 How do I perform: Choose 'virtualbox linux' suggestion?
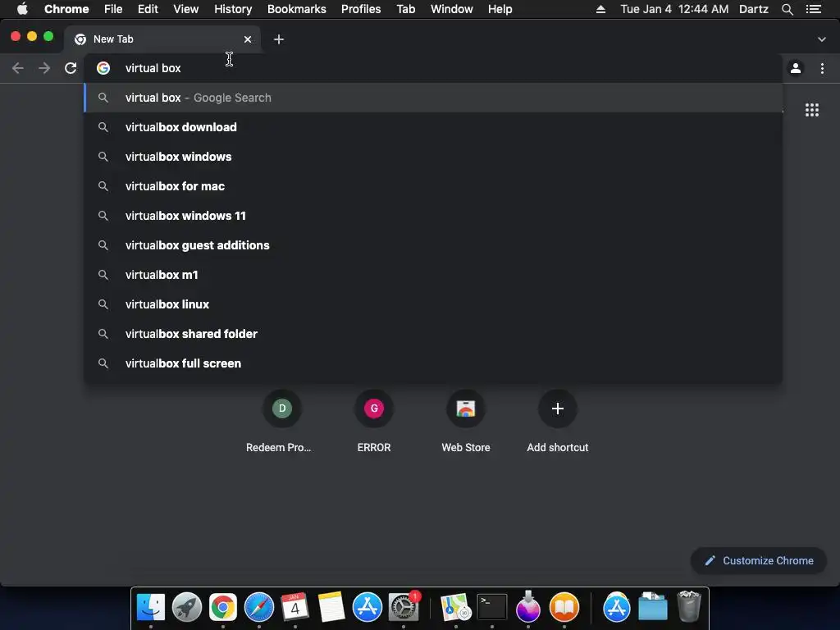[x=433, y=304]
